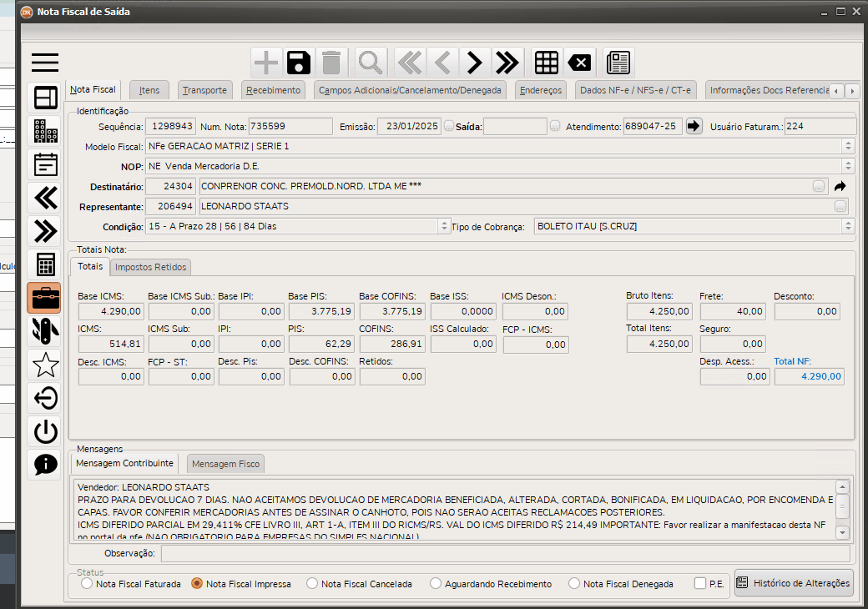Viewport: 868px width, 609px height.
Task: Click the Observação input field
Action: (506, 553)
